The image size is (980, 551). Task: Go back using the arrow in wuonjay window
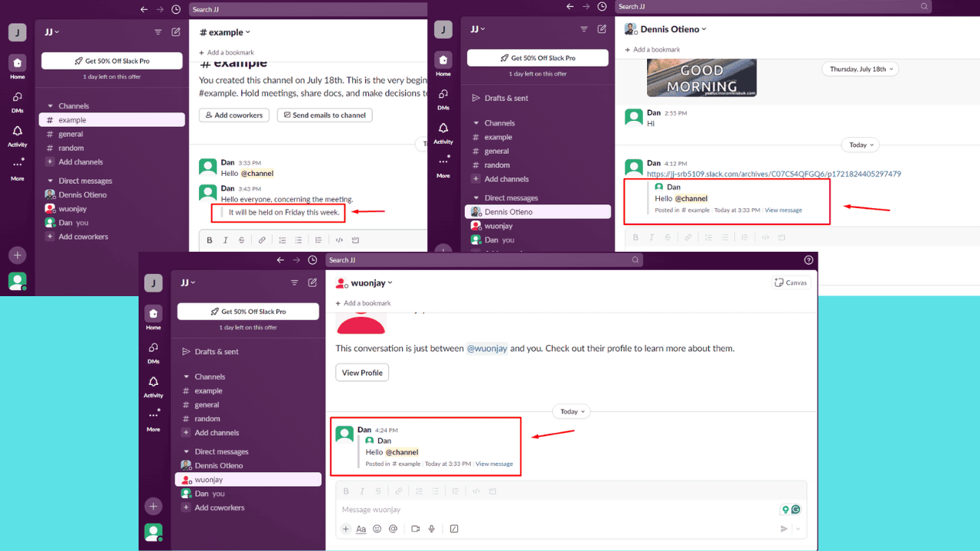(281, 260)
